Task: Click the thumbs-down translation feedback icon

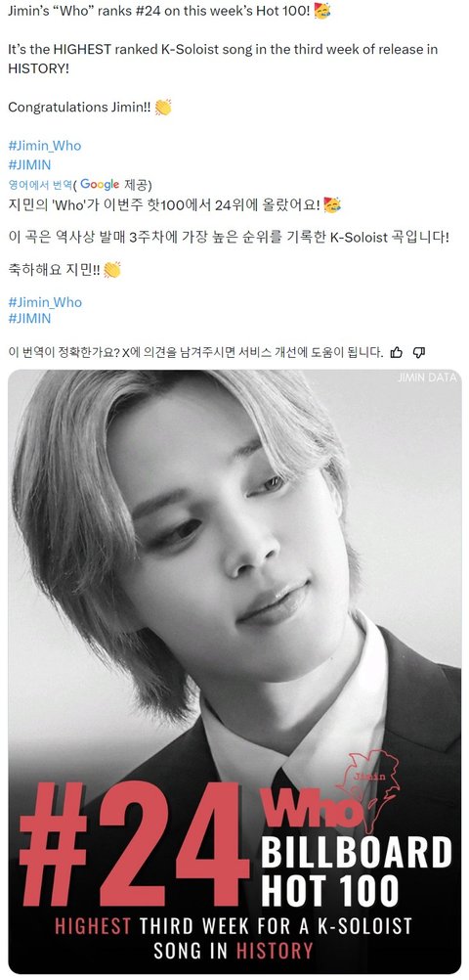Action: 419,352
